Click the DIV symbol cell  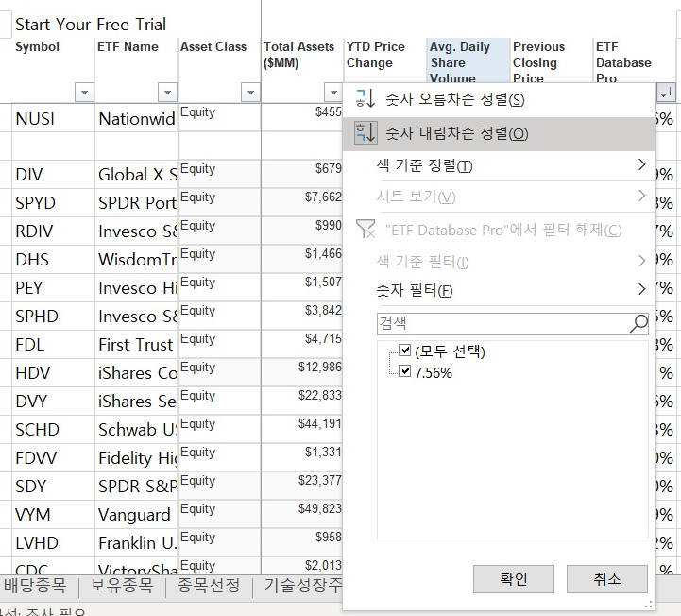click(x=53, y=174)
